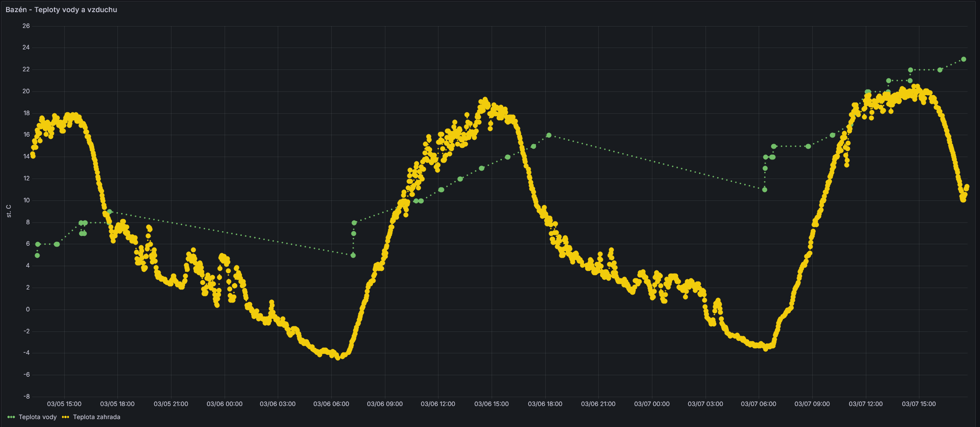Click the 03/06 00:00 time axis label
This screenshot has width=980, height=427.
(x=225, y=404)
